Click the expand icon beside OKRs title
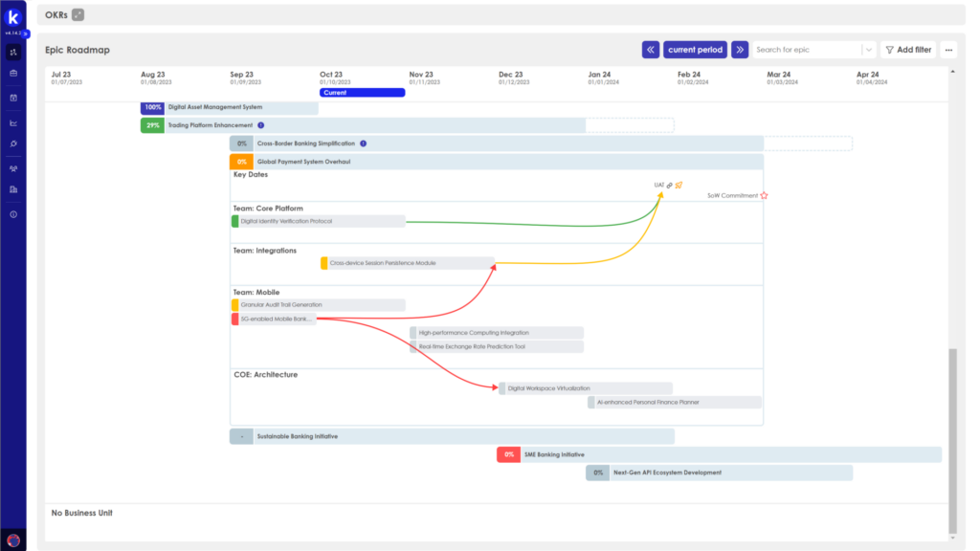Screen dimensions: 980x551 pos(78,14)
